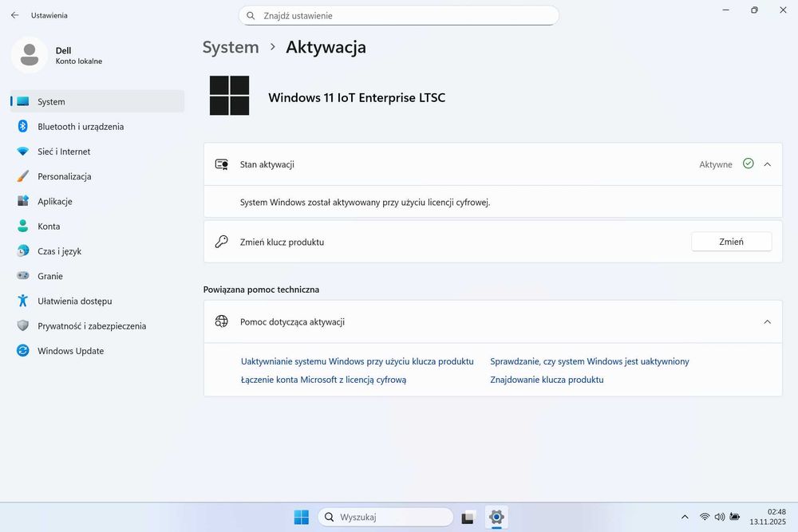Click the key icon for product key
Screen dimensions: 798x532
(x=221, y=242)
